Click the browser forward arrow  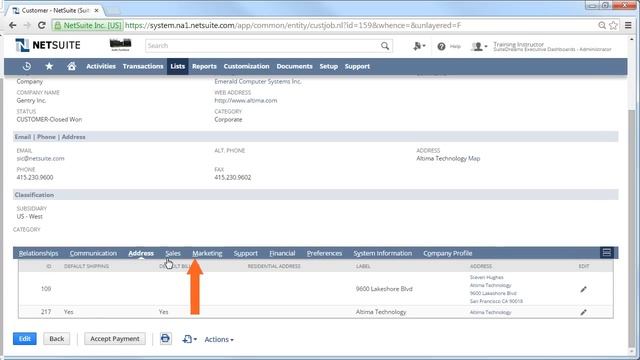[27, 25]
